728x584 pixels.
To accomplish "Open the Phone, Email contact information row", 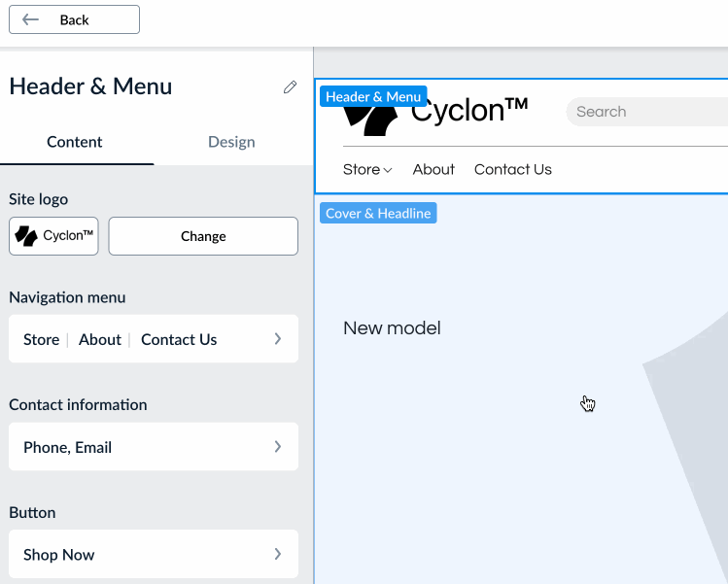I will [x=154, y=447].
